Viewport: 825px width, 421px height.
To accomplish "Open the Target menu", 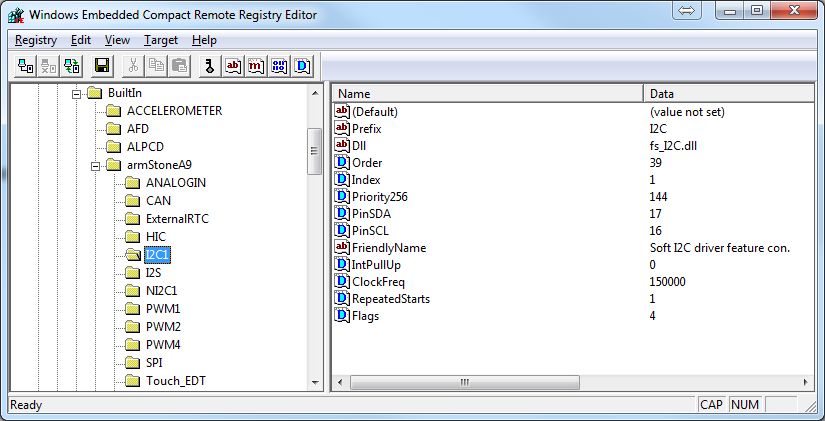I will pos(161,41).
